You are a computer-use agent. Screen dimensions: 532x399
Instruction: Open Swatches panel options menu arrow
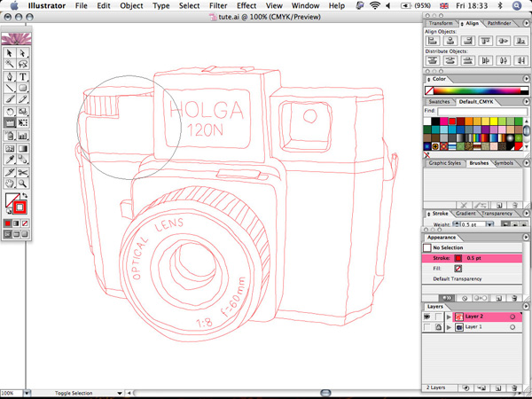coord(527,101)
